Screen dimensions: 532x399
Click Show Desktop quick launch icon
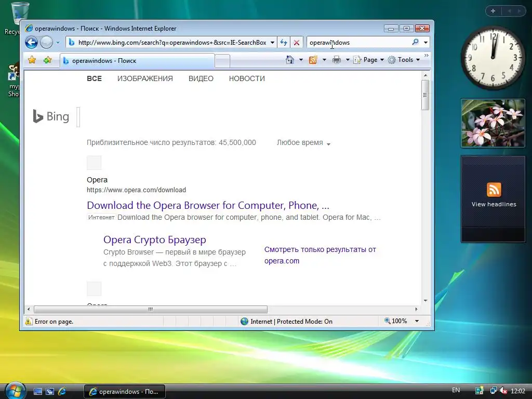[x=38, y=392]
